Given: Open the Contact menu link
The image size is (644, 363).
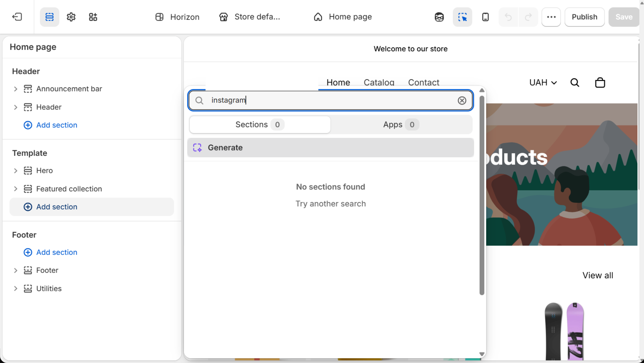Looking at the screenshot, I should coord(424,82).
